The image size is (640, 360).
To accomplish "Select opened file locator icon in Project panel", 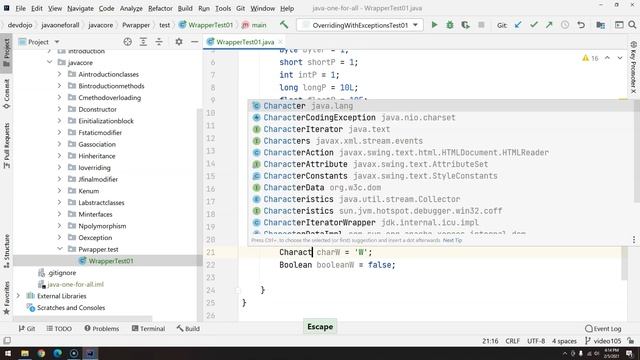I will [x=127, y=42].
